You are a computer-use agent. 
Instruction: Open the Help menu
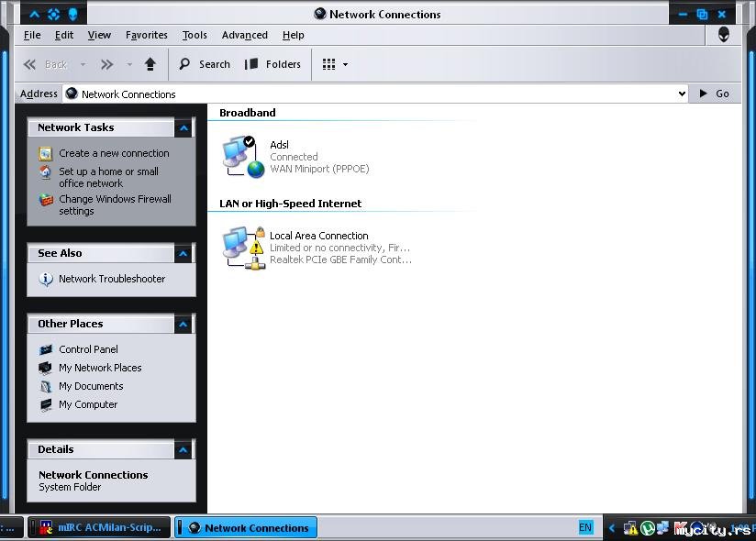click(294, 35)
